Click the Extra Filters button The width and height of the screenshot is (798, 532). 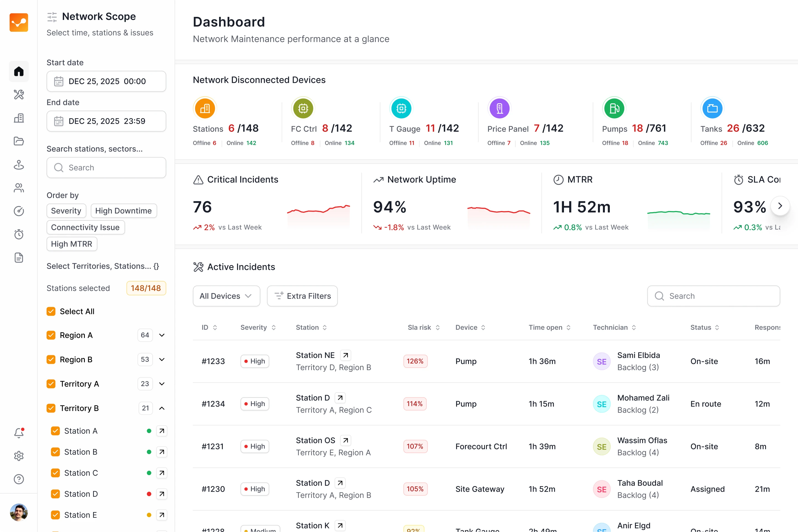[x=302, y=296]
